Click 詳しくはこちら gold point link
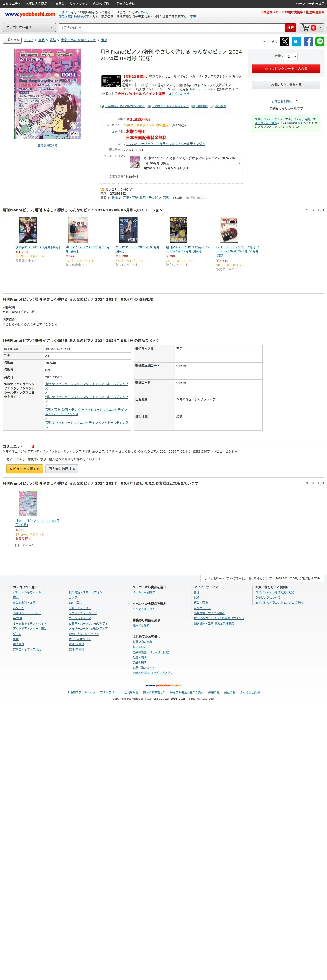The width and height of the screenshot is (327, 980). [179, 94]
